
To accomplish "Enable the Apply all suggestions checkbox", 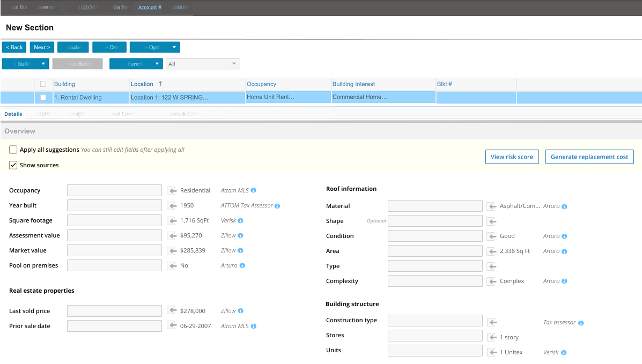I will 13,150.
